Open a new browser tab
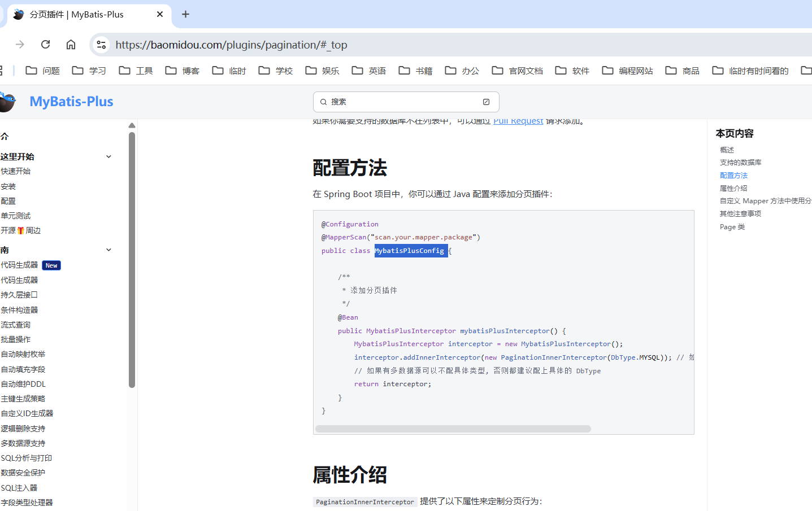 [185, 14]
